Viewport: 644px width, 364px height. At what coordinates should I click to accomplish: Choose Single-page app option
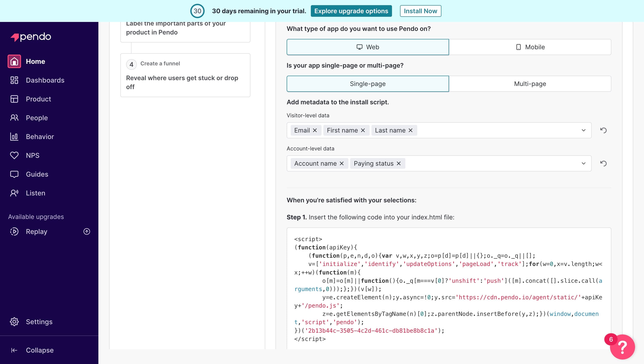[367, 84]
